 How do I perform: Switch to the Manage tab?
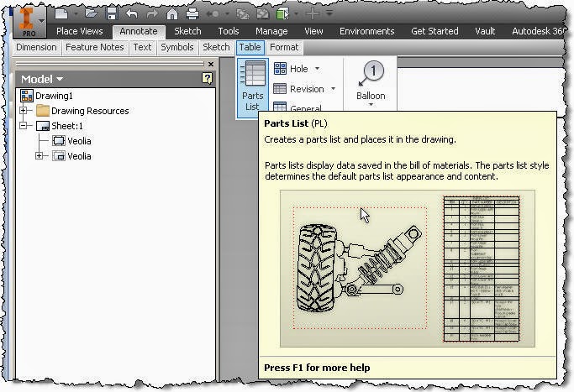coord(271,31)
